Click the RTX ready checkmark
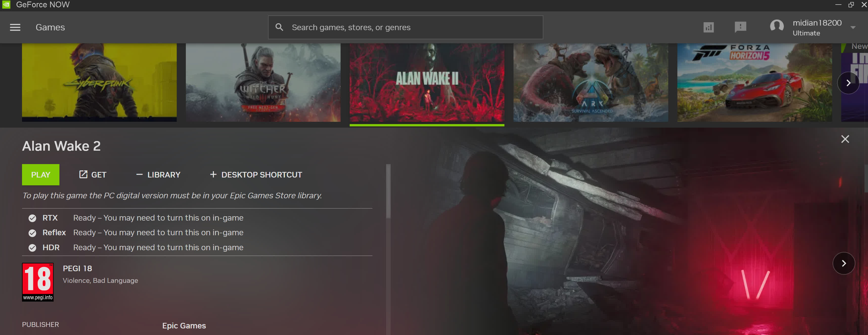This screenshot has width=868, height=335. (x=32, y=218)
